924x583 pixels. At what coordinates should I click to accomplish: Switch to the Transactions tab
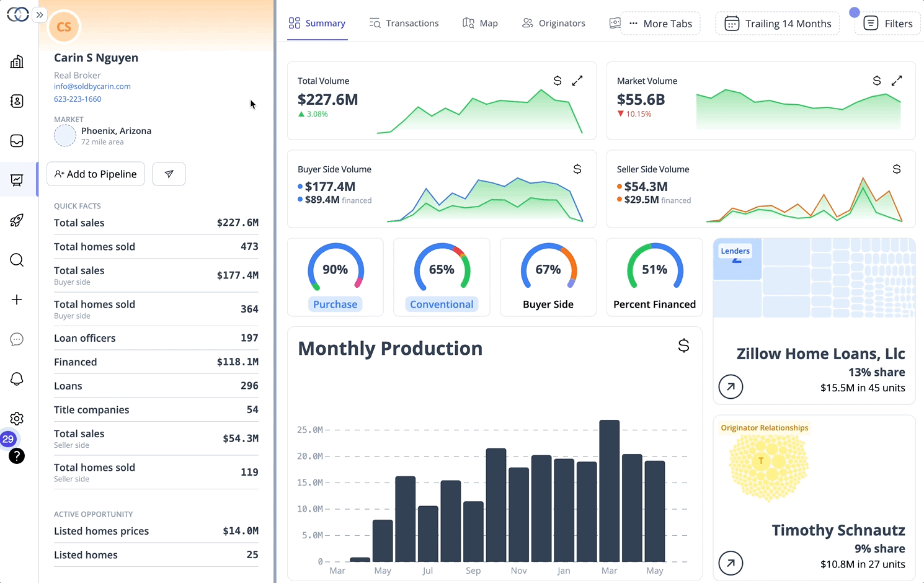tap(404, 23)
